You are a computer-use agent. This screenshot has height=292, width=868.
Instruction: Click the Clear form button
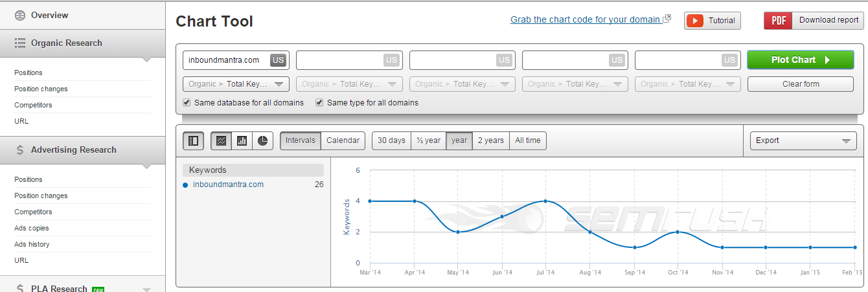point(801,84)
